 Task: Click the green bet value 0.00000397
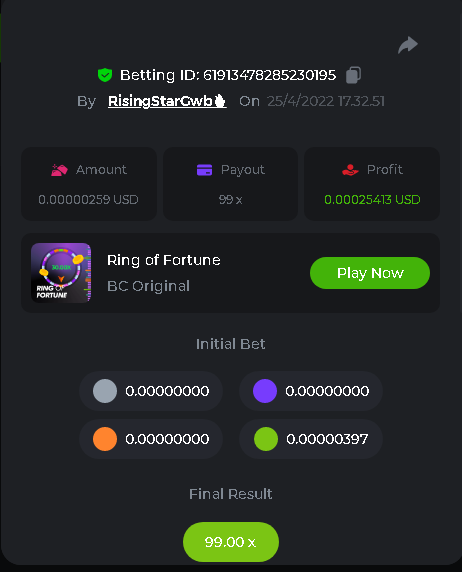point(327,439)
